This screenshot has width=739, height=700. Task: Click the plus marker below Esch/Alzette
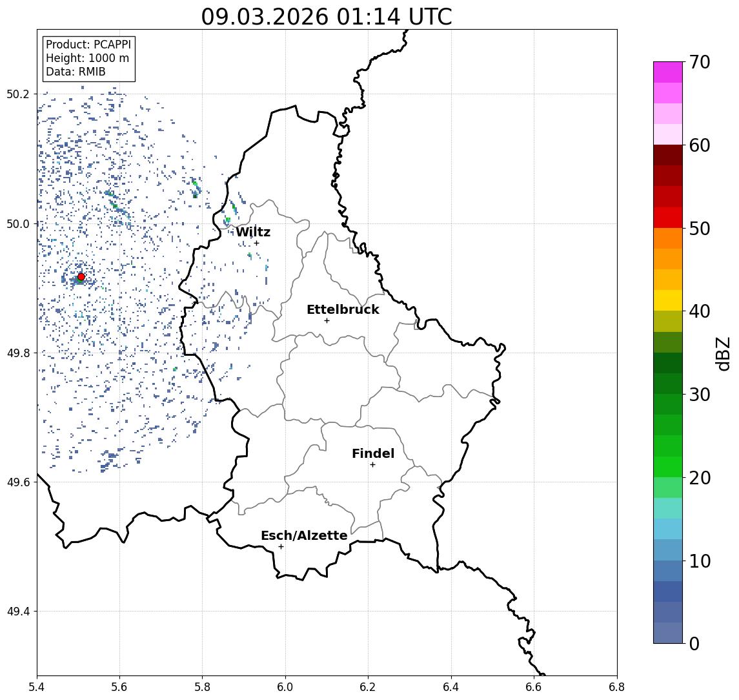coord(281,547)
